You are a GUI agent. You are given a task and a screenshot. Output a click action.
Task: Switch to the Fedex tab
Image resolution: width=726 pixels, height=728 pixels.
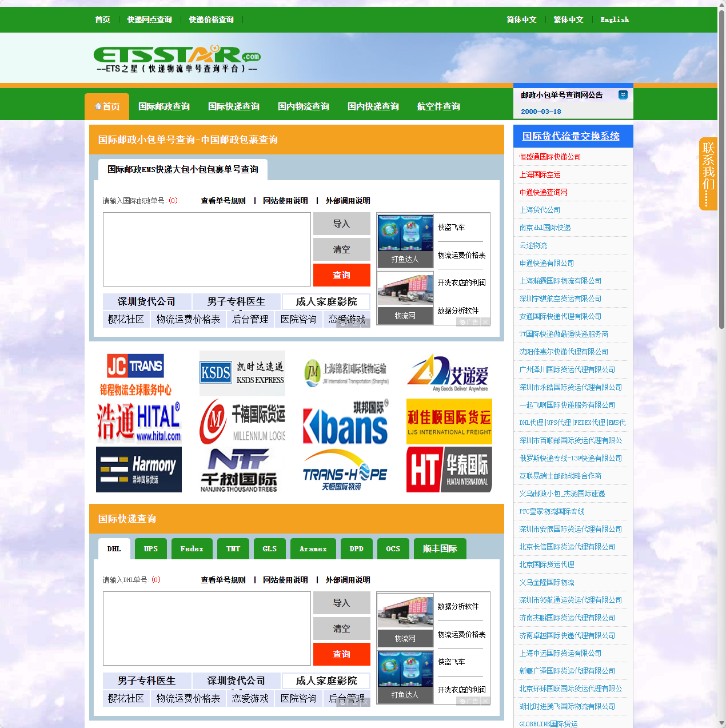tap(192, 549)
